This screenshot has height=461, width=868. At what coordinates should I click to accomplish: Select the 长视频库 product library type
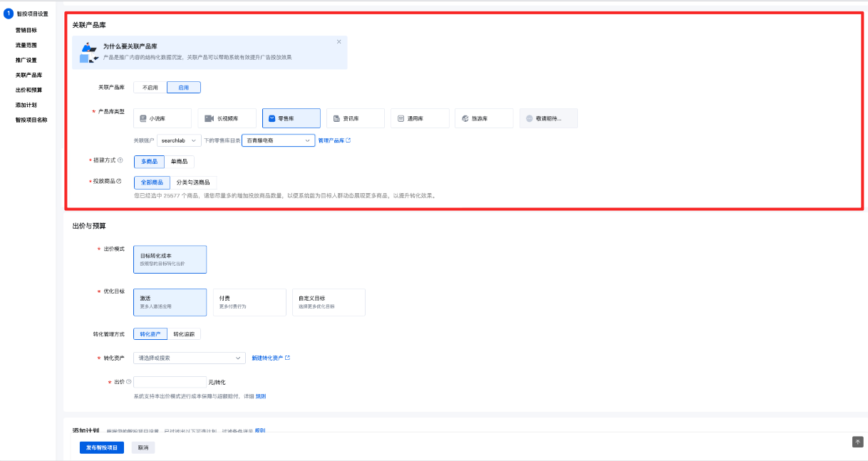pos(227,118)
